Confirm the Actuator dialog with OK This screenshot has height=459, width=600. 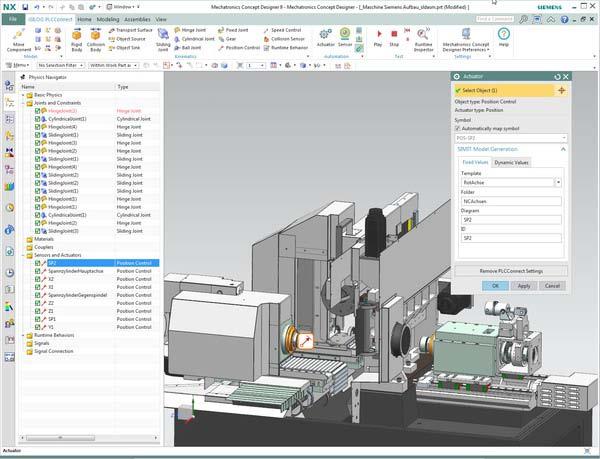coord(495,286)
